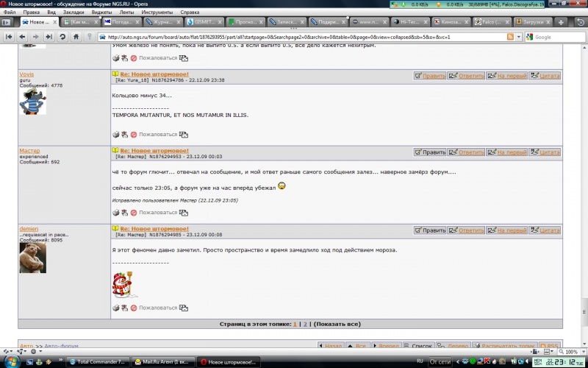Open the Закладки menu
The width and height of the screenshot is (588, 368).
click(x=73, y=13)
